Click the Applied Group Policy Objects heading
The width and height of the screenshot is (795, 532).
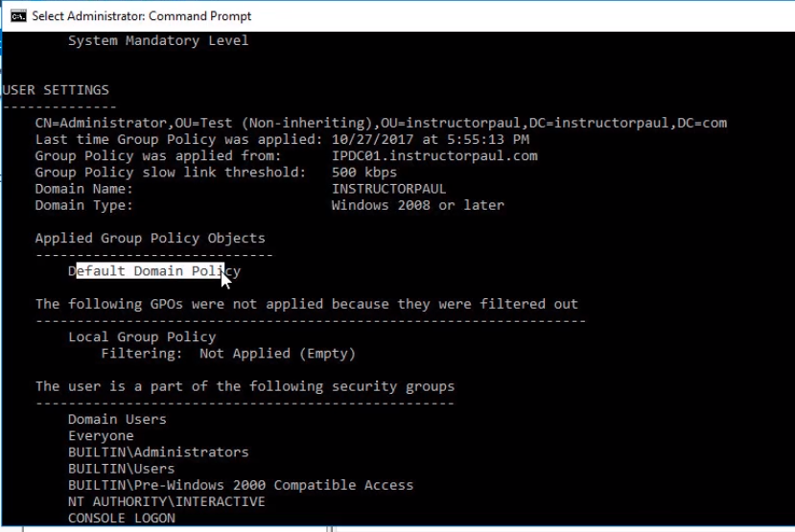[150, 238]
